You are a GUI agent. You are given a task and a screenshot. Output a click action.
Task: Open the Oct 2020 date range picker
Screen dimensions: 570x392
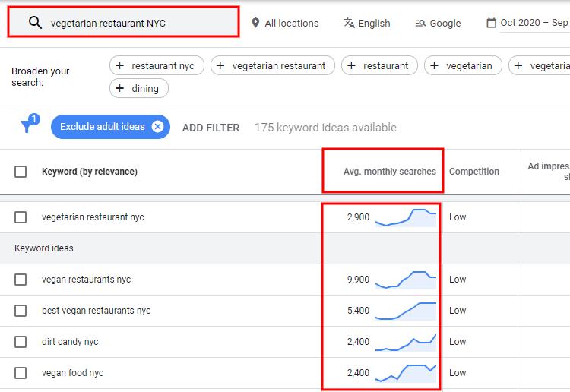pyautogui.click(x=527, y=23)
